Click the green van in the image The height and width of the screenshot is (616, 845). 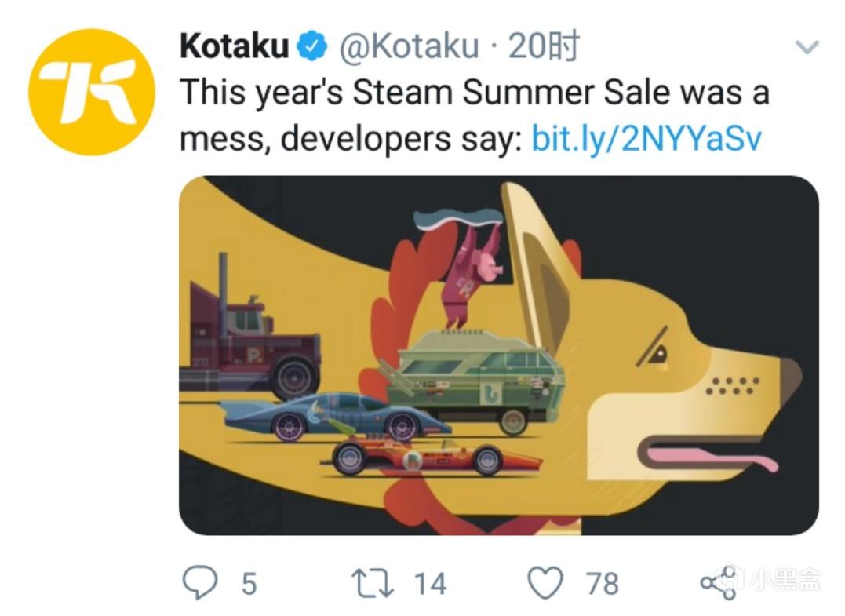479,379
